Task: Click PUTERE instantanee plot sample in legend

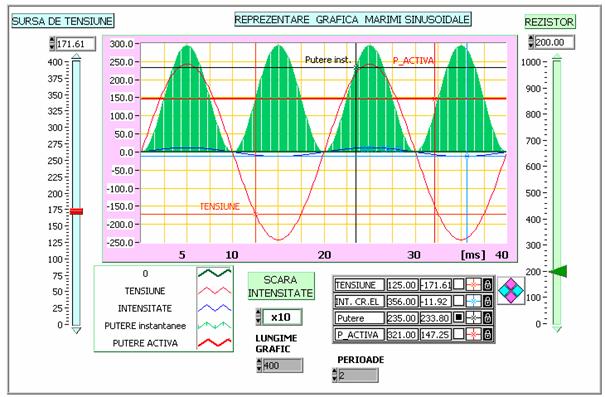Action: pyautogui.click(x=215, y=325)
